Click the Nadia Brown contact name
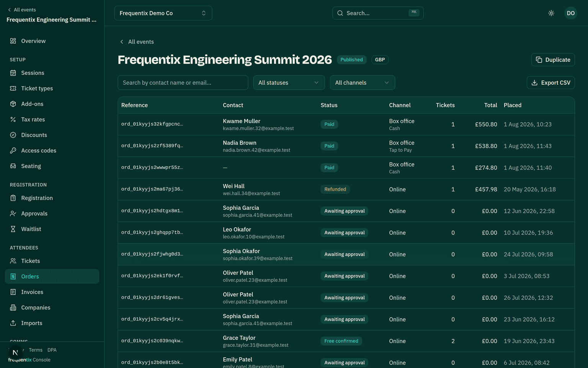Screen dimensions: 588x368 (240, 143)
